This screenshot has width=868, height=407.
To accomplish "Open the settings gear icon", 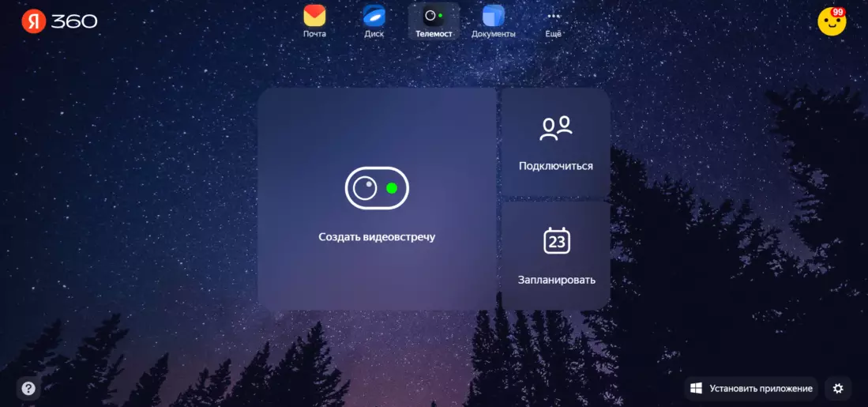I will click(x=838, y=388).
